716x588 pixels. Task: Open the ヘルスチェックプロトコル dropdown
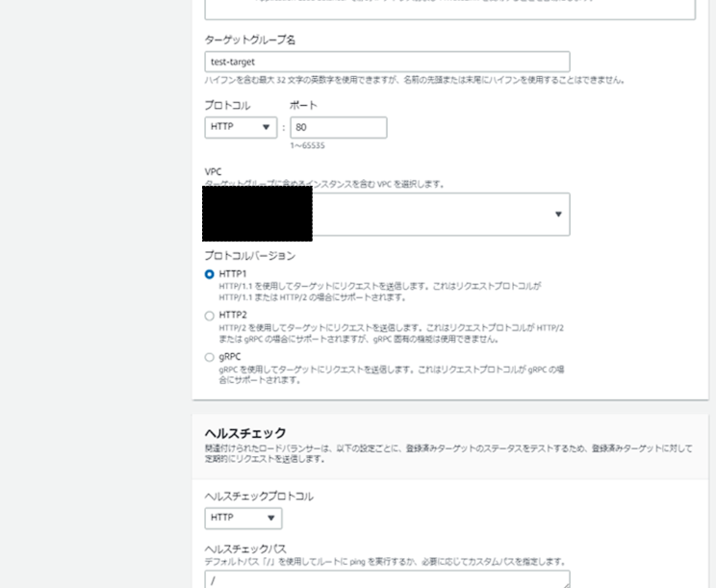click(243, 518)
